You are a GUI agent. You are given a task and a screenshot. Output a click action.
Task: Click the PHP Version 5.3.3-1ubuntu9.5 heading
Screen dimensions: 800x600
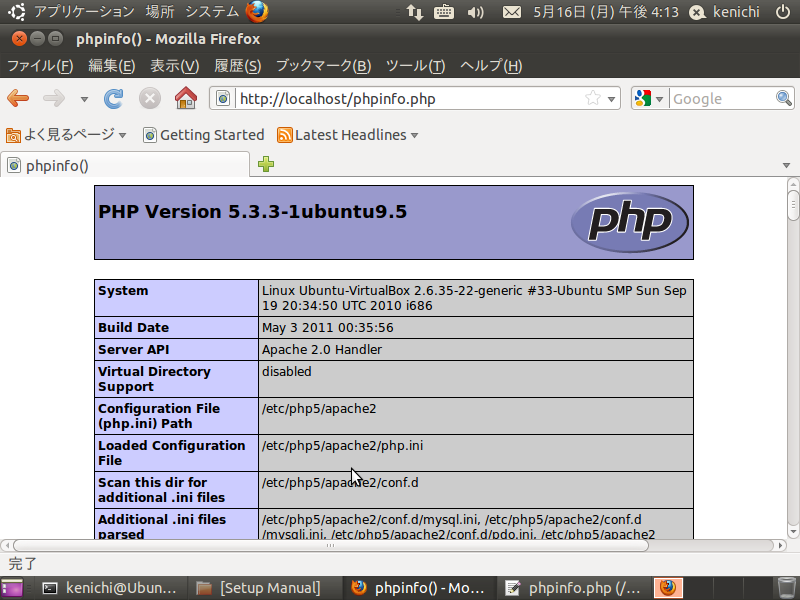pyautogui.click(x=253, y=211)
